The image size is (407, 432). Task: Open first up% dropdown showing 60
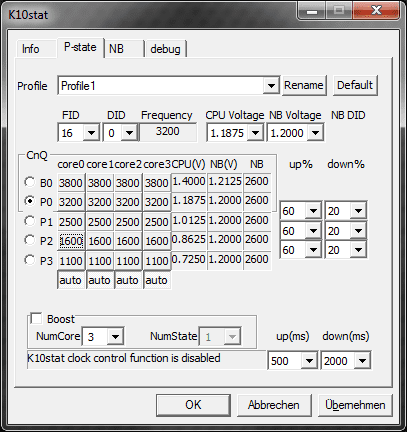313,211
